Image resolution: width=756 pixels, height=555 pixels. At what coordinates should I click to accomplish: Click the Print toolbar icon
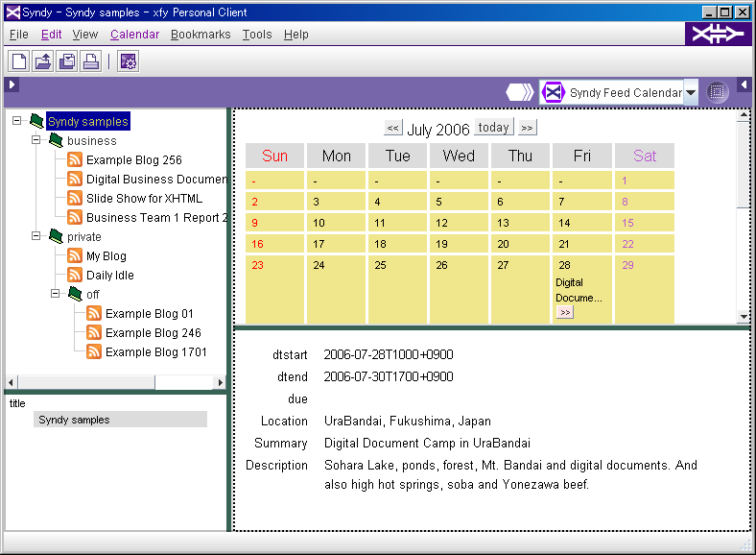91,61
